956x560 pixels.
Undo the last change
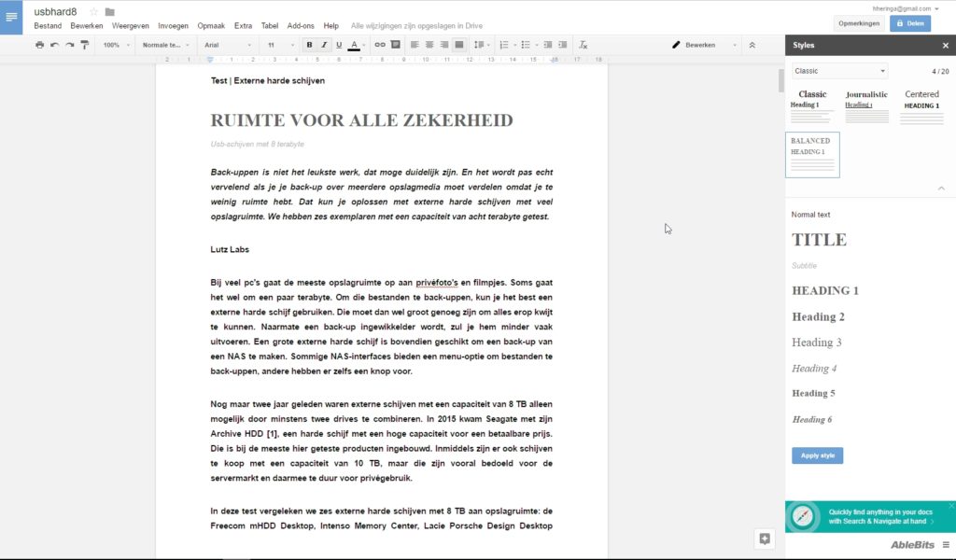click(x=56, y=44)
